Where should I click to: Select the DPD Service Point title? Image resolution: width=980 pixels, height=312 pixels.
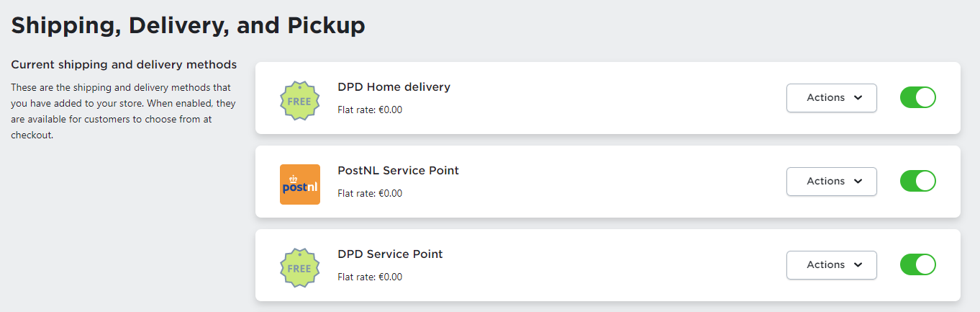390,254
